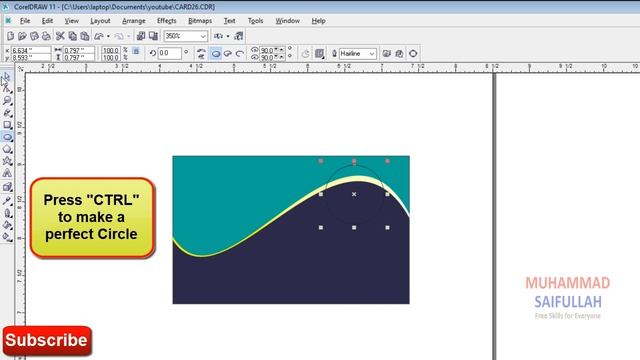The image size is (640, 360).
Task: Select the Shape tool
Action: click(x=7, y=88)
